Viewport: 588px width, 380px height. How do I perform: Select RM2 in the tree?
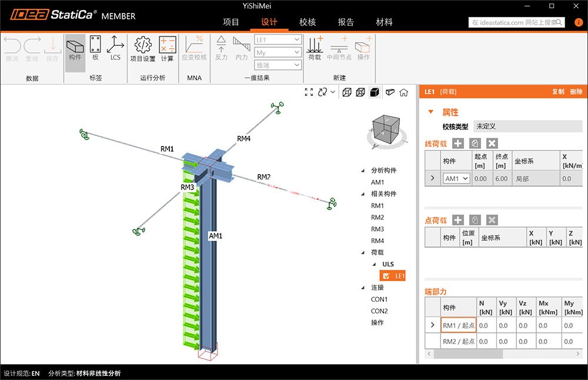377,217
